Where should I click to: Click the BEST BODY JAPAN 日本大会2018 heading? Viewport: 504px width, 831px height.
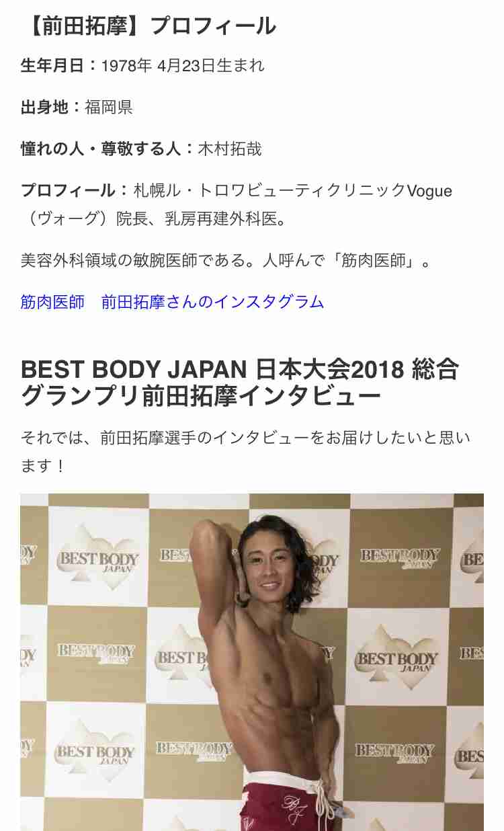click(x=240, y=369)
